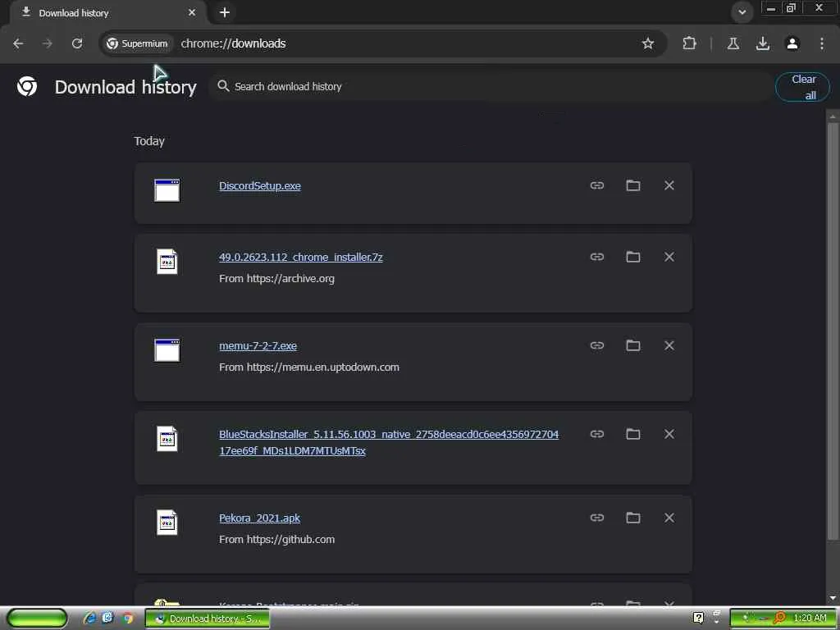Viewport: 840px width, 630px height.
Task: Open the Extensions puzzle icon
Action: [x=689, y=43]
